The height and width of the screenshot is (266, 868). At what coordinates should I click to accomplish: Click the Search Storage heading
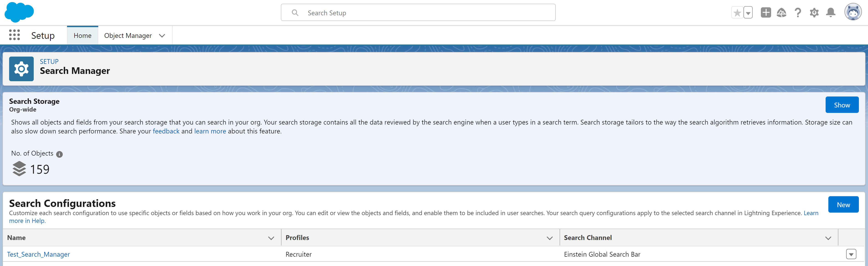[x=34, y=101]
